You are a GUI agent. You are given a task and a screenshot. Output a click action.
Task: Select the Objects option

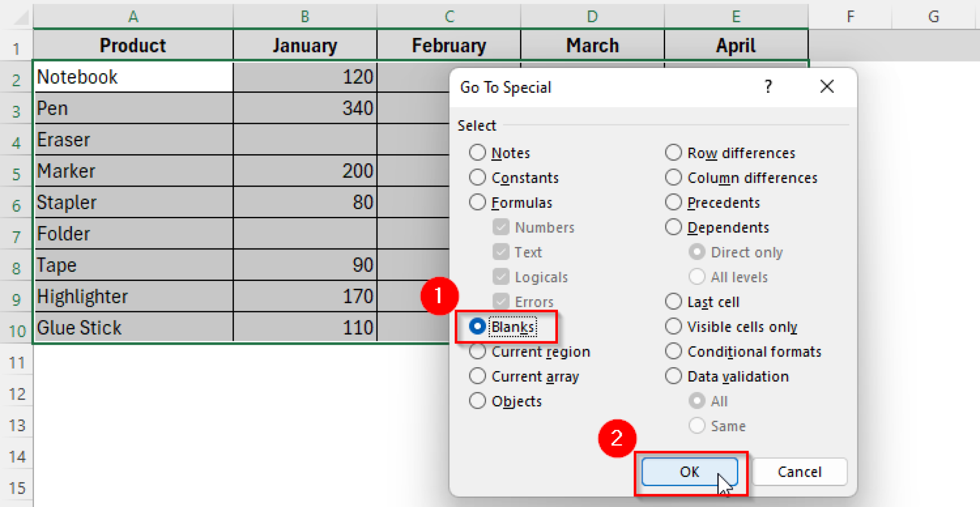tap(477, 401)
